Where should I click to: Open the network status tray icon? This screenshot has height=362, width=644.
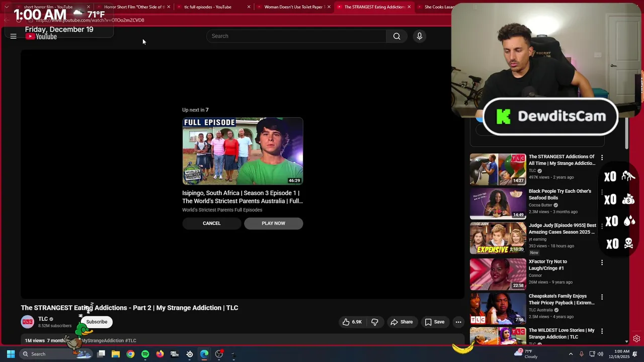(x=592, y=354)
